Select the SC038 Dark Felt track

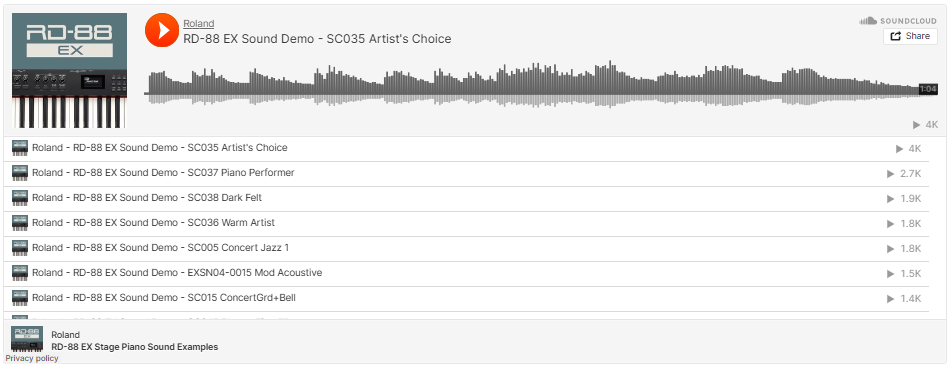point(466,198)
